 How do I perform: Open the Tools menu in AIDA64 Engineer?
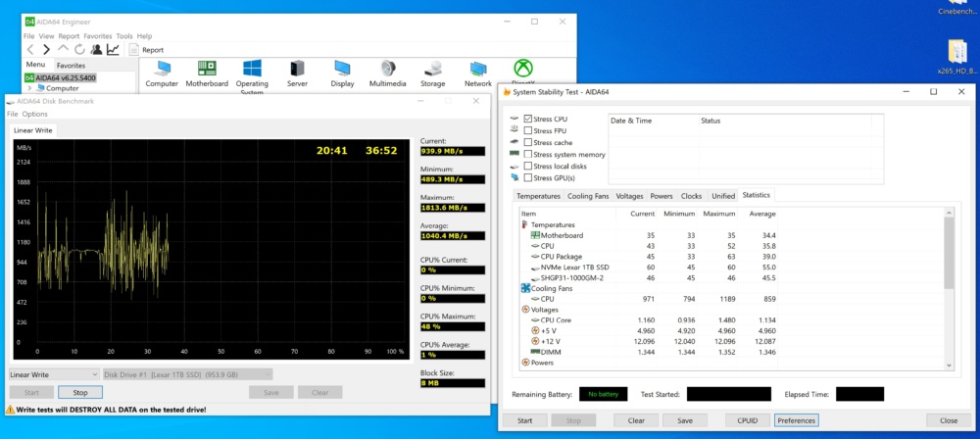click(x=124, y=36)
